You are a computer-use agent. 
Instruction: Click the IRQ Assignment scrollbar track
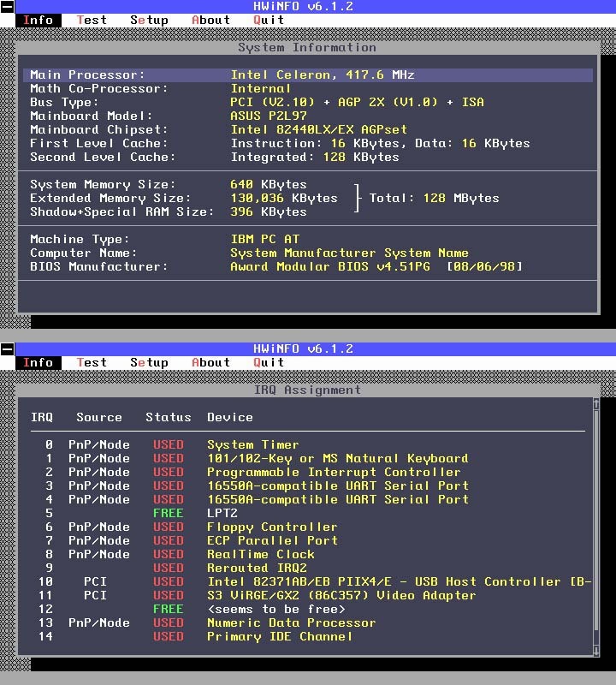coord(596,527)
